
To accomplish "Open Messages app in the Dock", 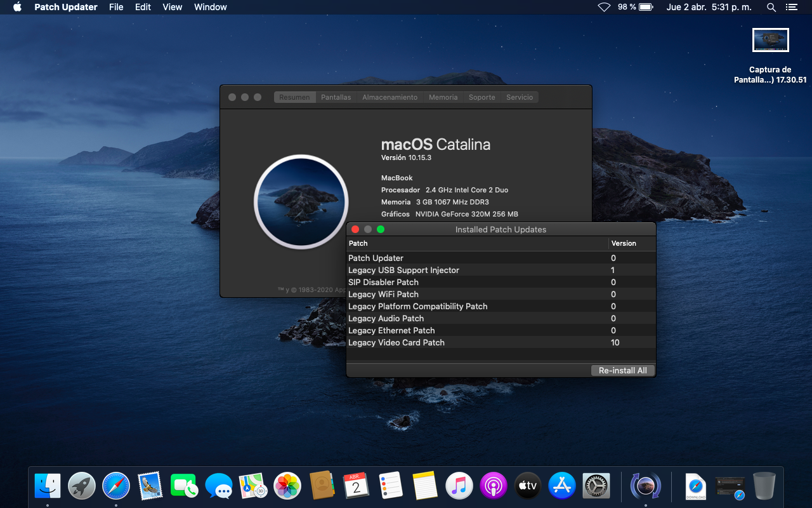I will (219, 486).
